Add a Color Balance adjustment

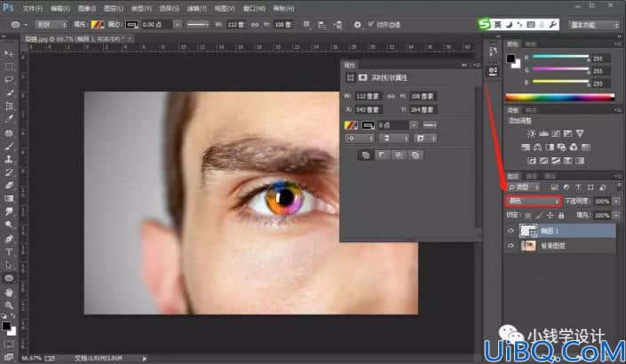(537, 147)
